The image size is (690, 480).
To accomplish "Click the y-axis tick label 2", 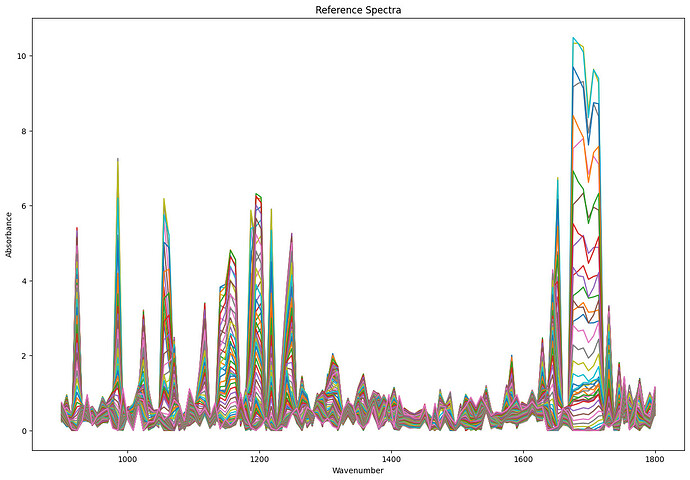I will pos(25,355).
